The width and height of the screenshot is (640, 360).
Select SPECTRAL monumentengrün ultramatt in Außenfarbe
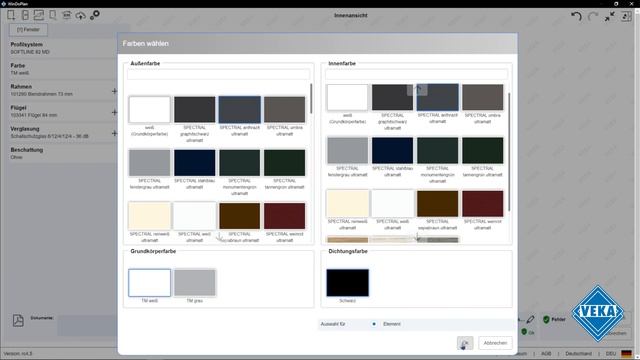pos(240,163)
